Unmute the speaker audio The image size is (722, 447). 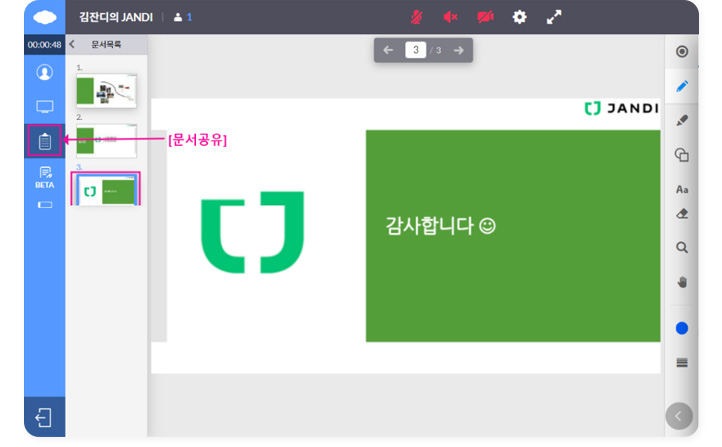tap(451, 17)
